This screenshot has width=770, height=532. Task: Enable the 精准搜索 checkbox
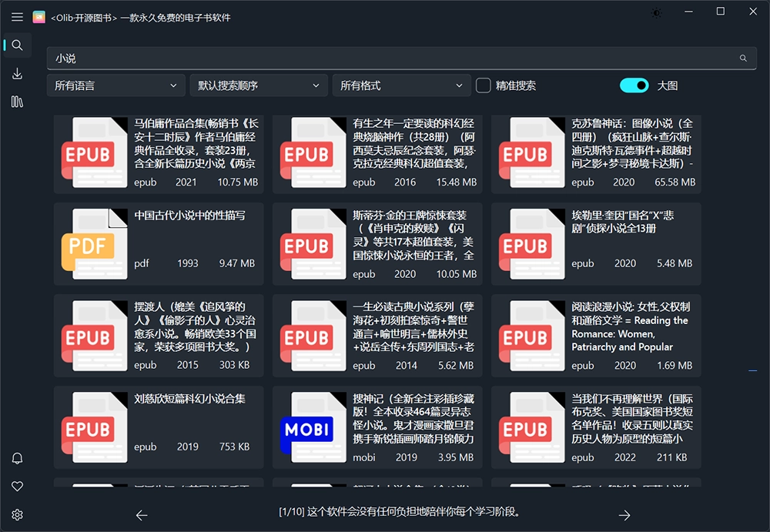[484, 85]
